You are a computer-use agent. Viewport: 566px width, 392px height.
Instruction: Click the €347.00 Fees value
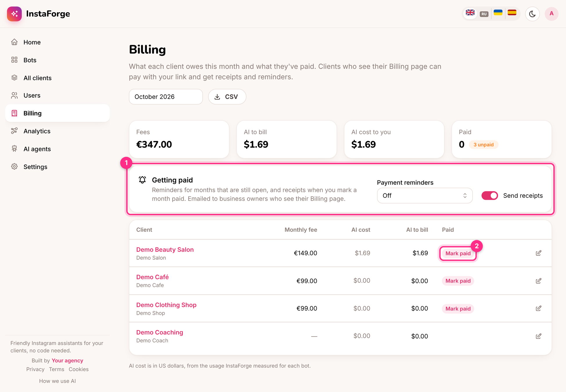coord(154,144)
